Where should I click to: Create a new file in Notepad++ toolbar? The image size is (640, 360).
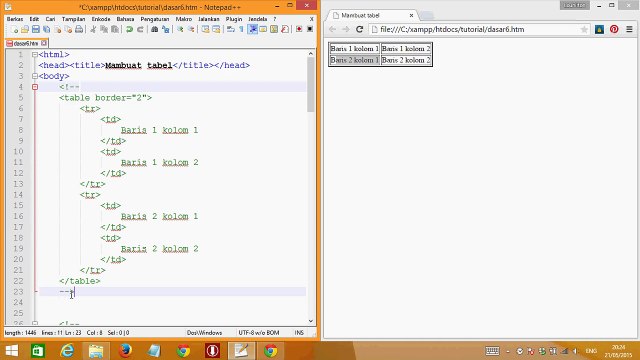[x=14, y=29]
